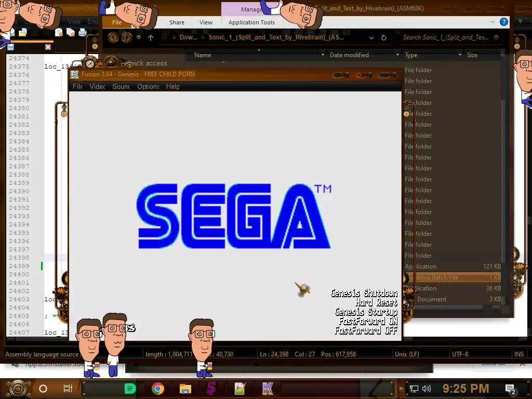Open the Sound menu in Fusion
532x399 pixels.
tap(121, 87)
